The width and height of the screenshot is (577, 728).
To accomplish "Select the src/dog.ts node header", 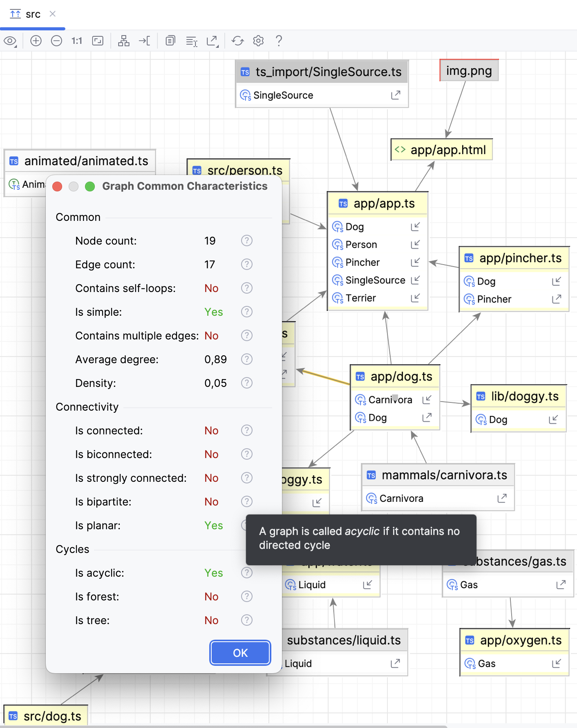I will (46, 716).
